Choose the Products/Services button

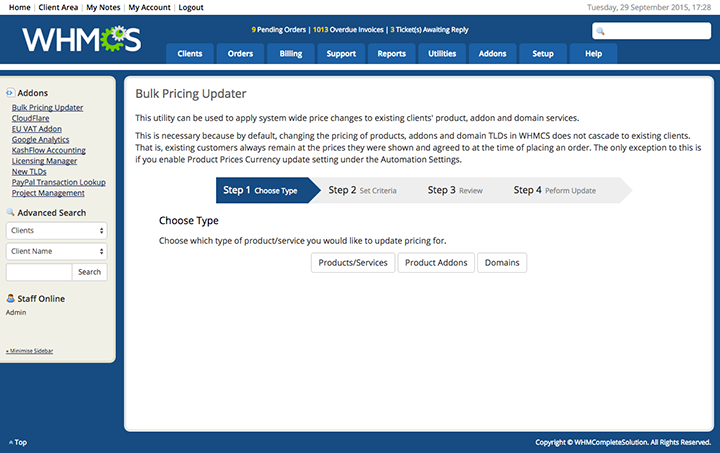pyautogui.click(x=353, y=263)
